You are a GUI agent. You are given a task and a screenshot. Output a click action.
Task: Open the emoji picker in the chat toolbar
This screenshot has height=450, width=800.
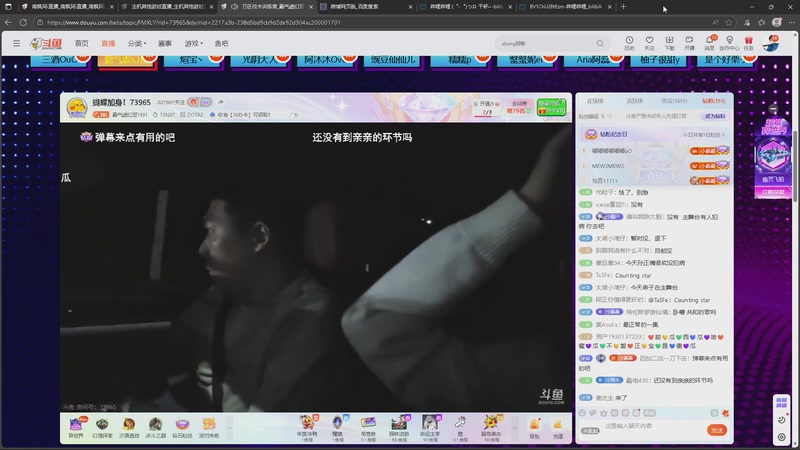(582, 413)
